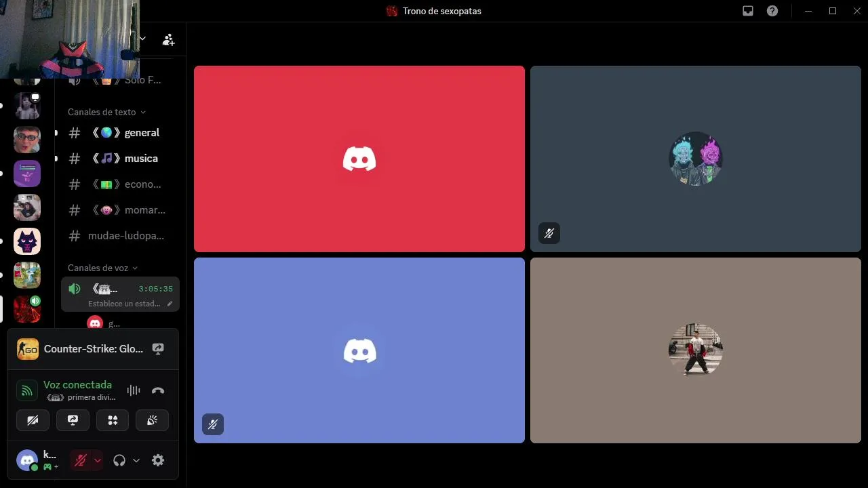Open the invite people icon
The width and height of the screenshot is (868, 488).
click(x=168, y=39)
